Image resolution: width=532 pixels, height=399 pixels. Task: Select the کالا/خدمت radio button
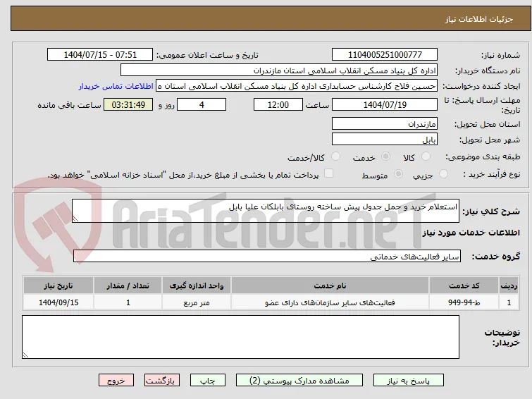point(335,156)
